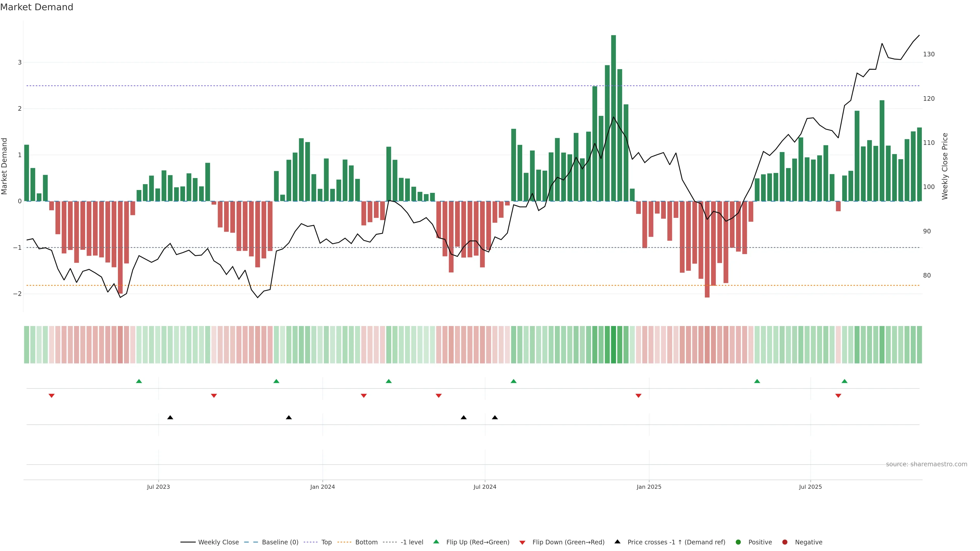Click the Jan 2024 x-axis label
Screen dimensions: 980x551
coord(322,487)
